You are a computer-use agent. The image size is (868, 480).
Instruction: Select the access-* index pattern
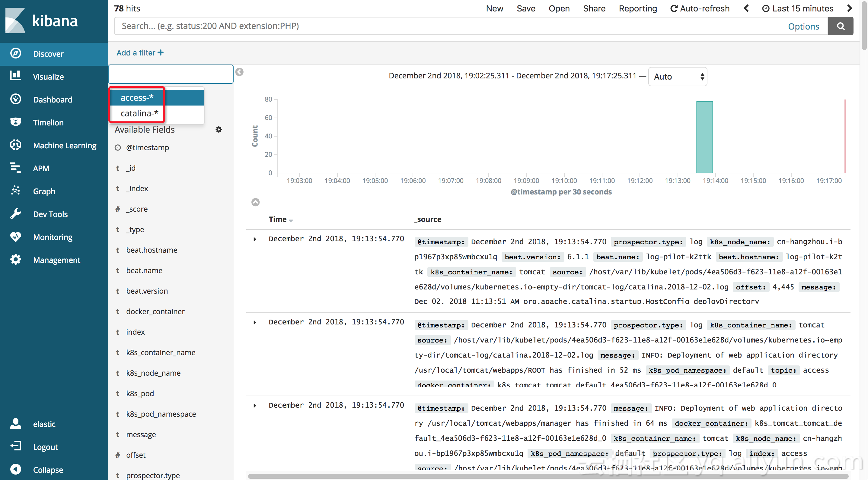coord(157,98)
